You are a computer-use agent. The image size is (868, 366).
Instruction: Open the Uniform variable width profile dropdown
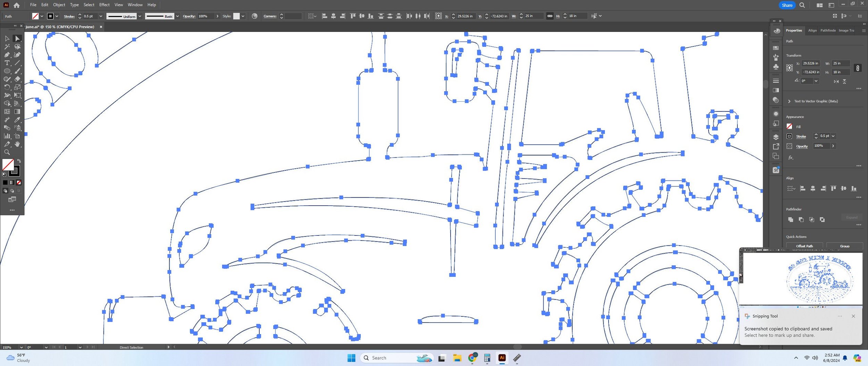pyautogui.click(x=140, y=16)
